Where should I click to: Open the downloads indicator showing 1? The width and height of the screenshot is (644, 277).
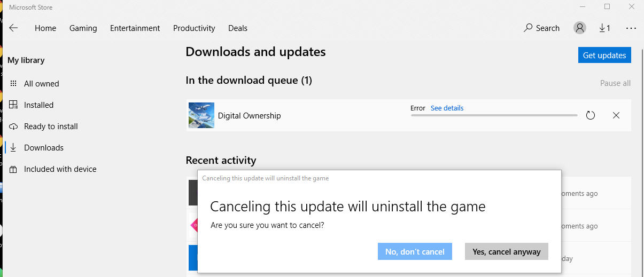tap(604, 28)
